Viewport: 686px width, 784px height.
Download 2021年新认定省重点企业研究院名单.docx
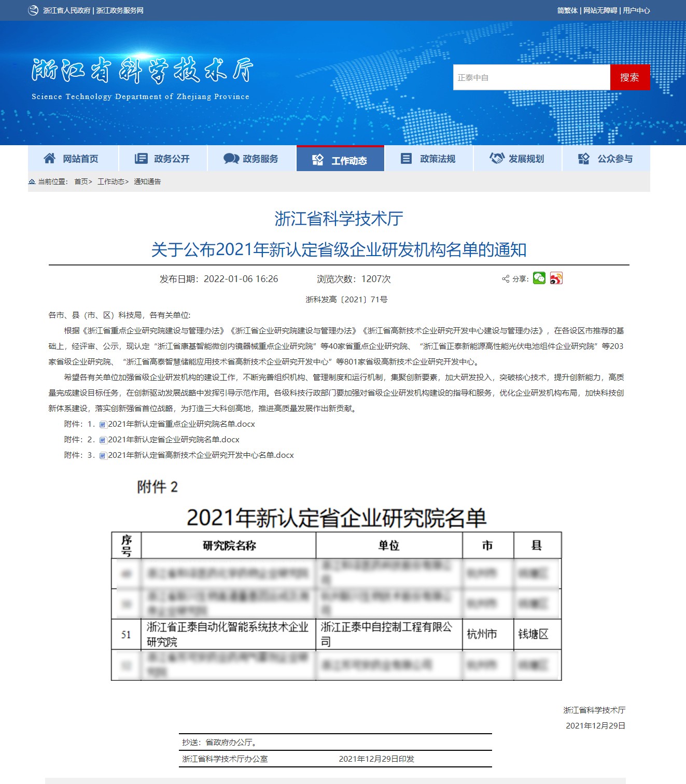[x=181, y=424]
